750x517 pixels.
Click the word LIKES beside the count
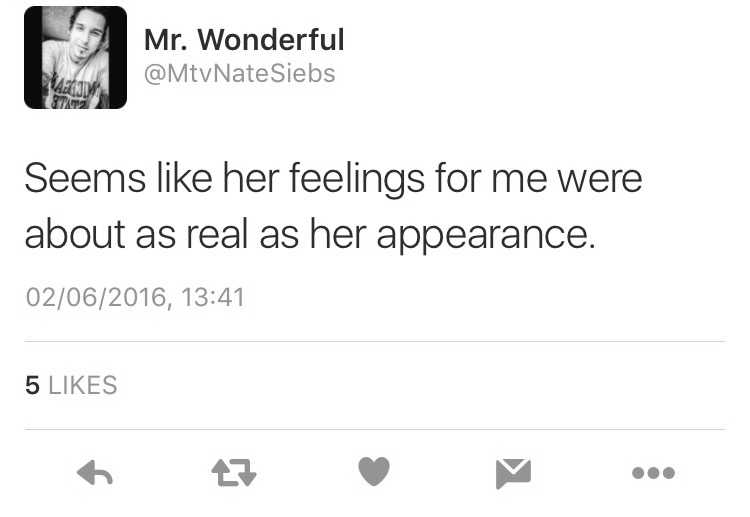coord(83,385)
